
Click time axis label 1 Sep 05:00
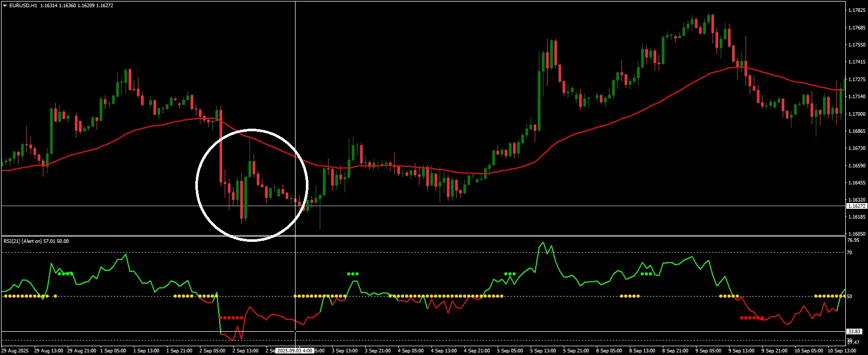114,351
